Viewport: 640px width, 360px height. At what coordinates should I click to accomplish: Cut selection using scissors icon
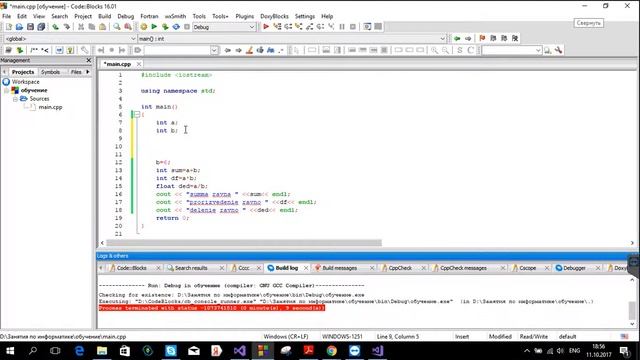pyautogui.click(x=81, y=27)
